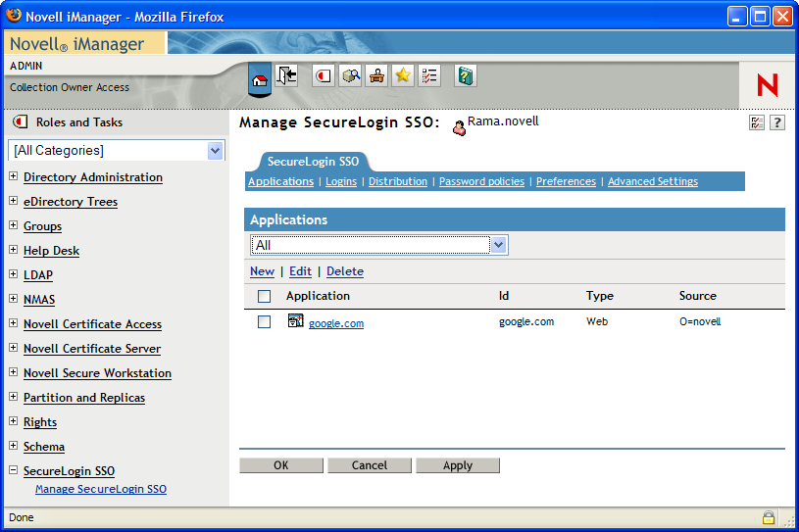Expand Novell Certificate Server category
The image size is (799, 532).
14,347
